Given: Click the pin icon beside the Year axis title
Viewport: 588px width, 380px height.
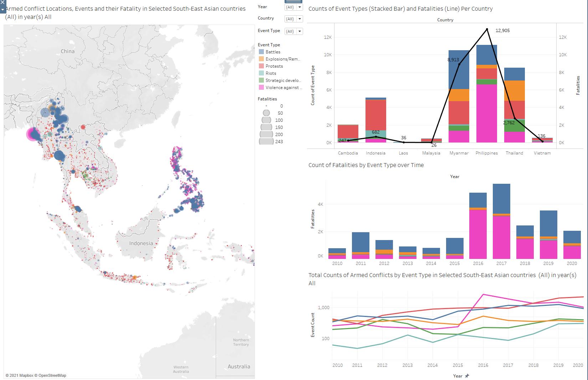Looking at the screenshot, I should tap(467, 376).
